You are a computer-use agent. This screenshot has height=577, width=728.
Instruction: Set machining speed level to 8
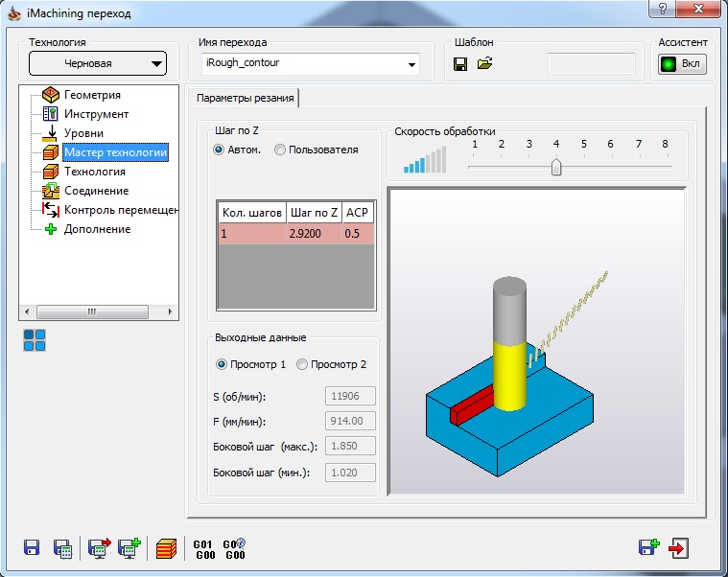[x=665, y=145]
